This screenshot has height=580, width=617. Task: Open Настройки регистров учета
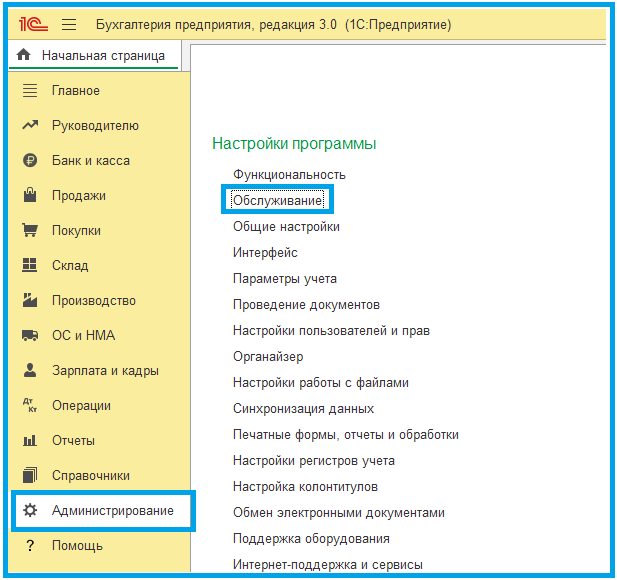[314, 460]
